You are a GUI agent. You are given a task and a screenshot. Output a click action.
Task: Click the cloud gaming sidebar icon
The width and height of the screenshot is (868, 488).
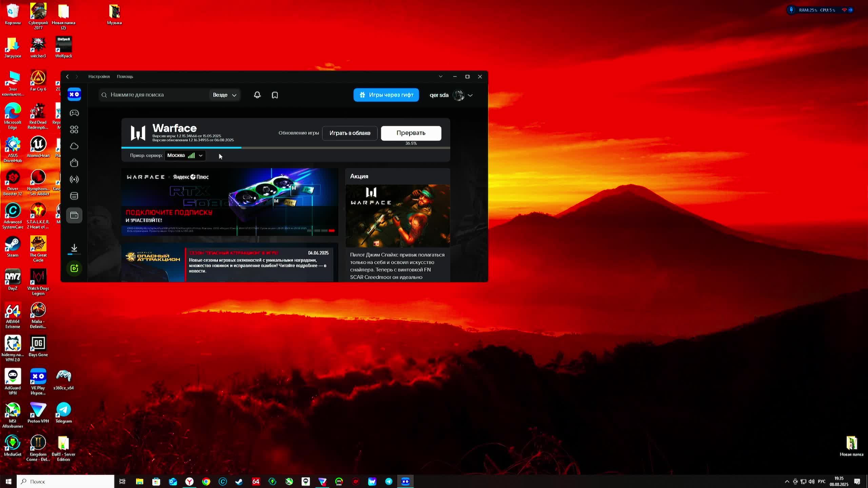pos(74,146)
